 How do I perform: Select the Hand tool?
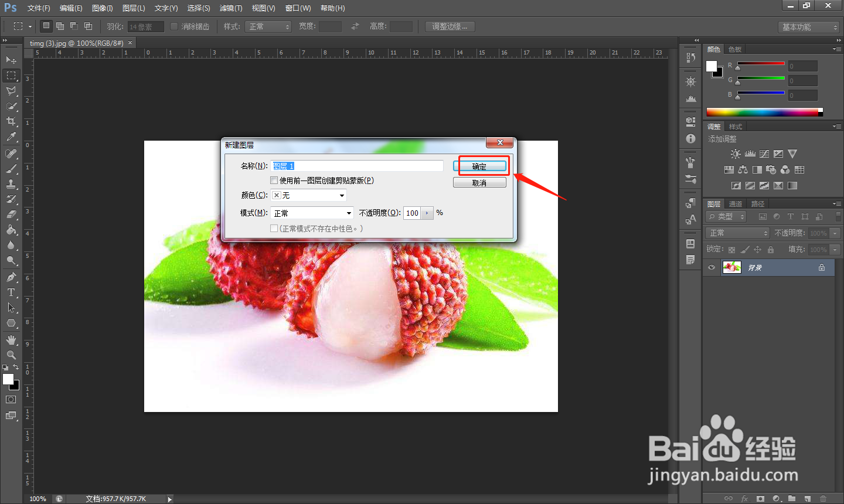(11, 340)
